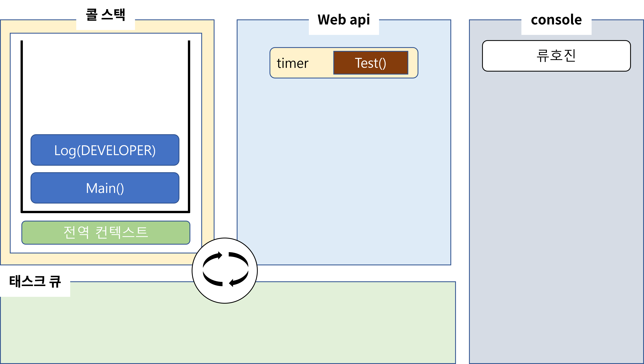Click the green 전역 컨텍스트 block

point(106,233)
